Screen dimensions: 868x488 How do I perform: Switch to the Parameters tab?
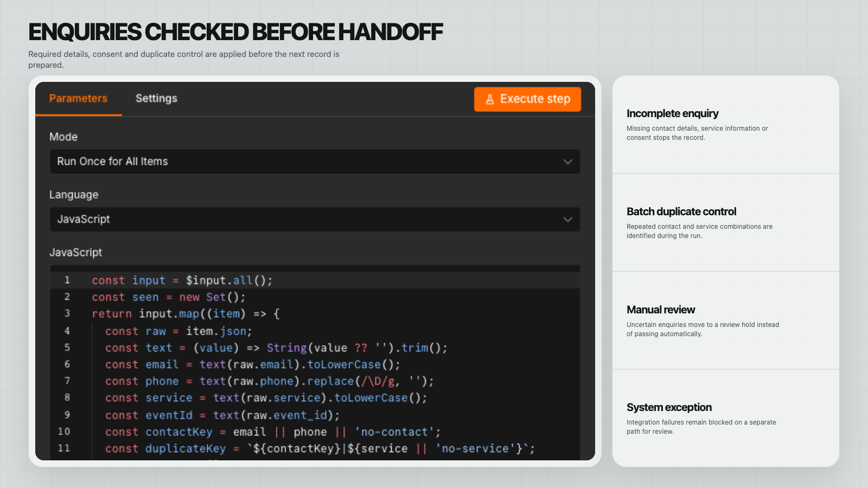coord(78,99)
